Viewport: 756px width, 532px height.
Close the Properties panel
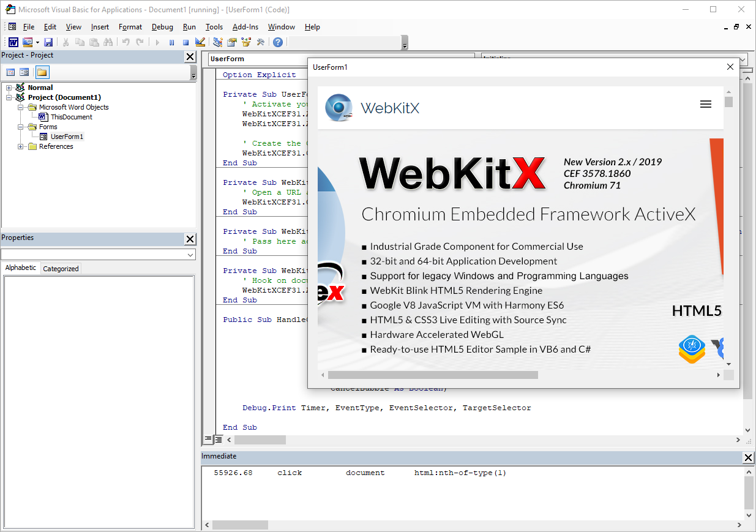[190, 239]
